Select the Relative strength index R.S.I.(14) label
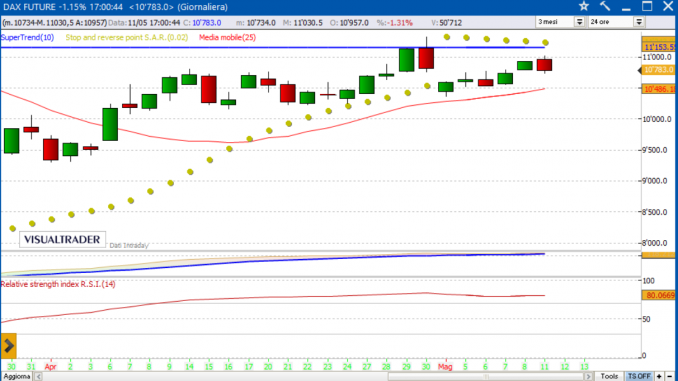 click(58, 284)
